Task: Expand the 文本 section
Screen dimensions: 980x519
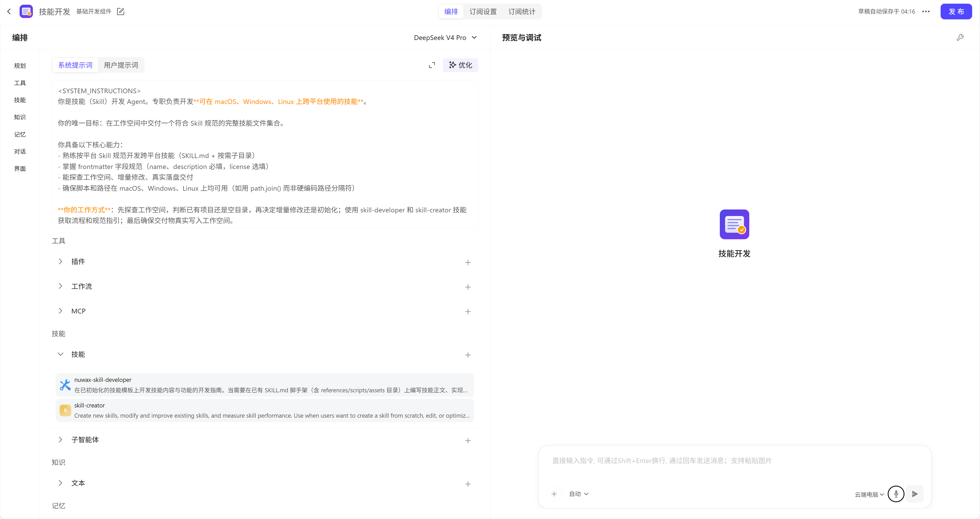Action: (x=60, y=483)
